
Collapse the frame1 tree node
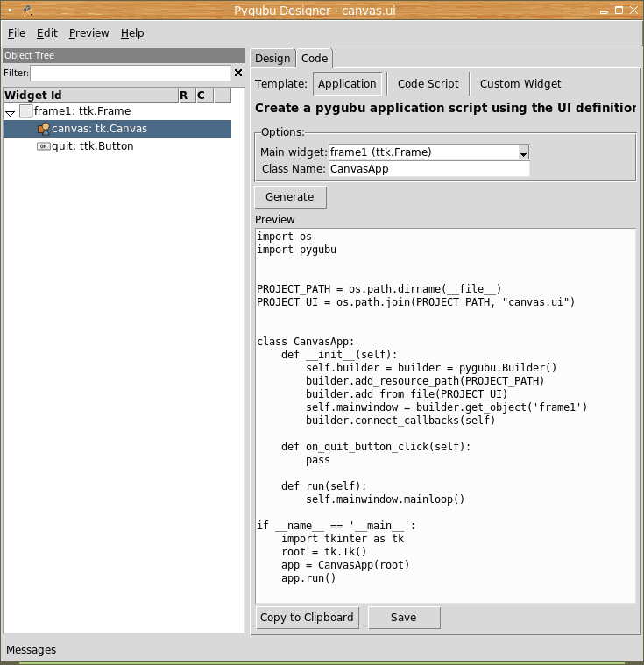11,113
